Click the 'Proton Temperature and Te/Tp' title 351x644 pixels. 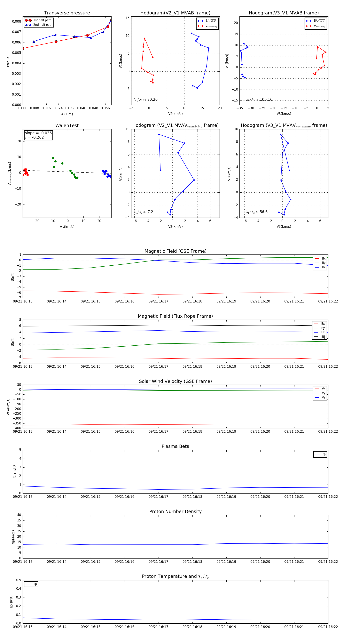[175, 576]
